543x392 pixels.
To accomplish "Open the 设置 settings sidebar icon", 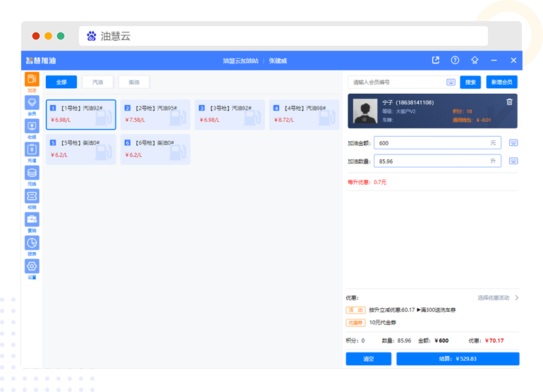I will click(x=32, y=267).
